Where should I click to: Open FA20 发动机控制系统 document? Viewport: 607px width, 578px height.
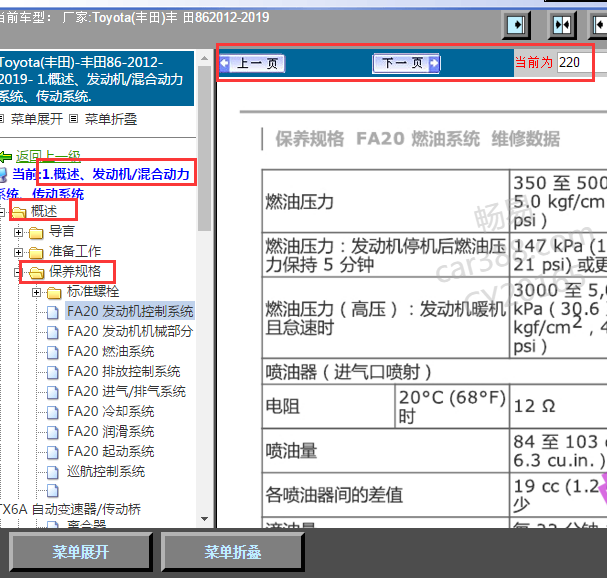click(130, 311)
